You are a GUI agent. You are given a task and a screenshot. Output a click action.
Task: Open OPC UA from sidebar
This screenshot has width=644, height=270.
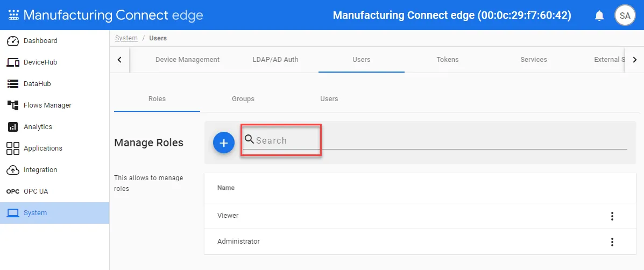pos(55,191)
